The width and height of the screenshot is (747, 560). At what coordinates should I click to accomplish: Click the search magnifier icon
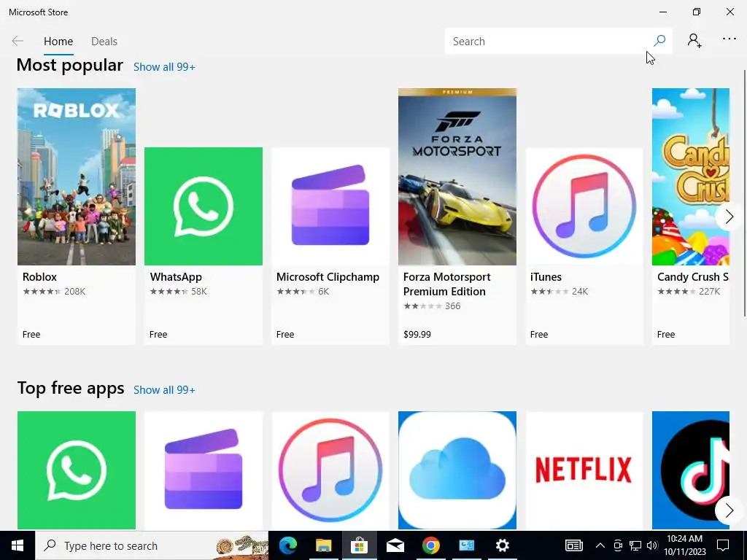(x=659, y=41)
